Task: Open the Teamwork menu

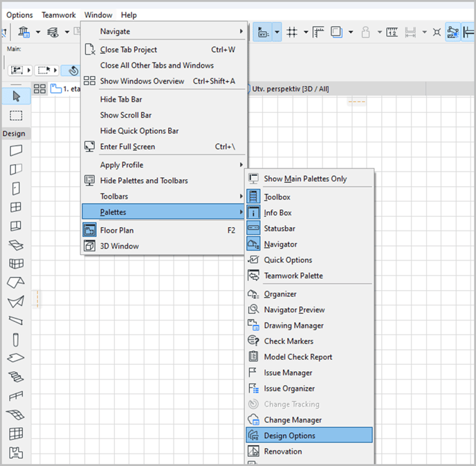Action: click(59, 15)
